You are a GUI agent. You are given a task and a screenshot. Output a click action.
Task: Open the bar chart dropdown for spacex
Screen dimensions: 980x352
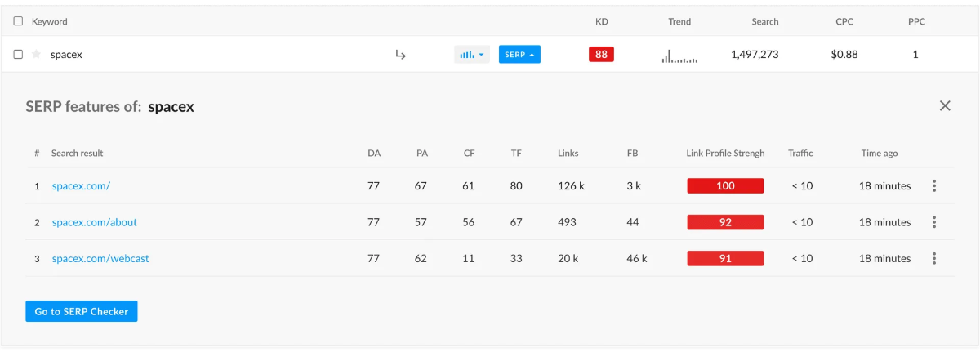point(472,55)
